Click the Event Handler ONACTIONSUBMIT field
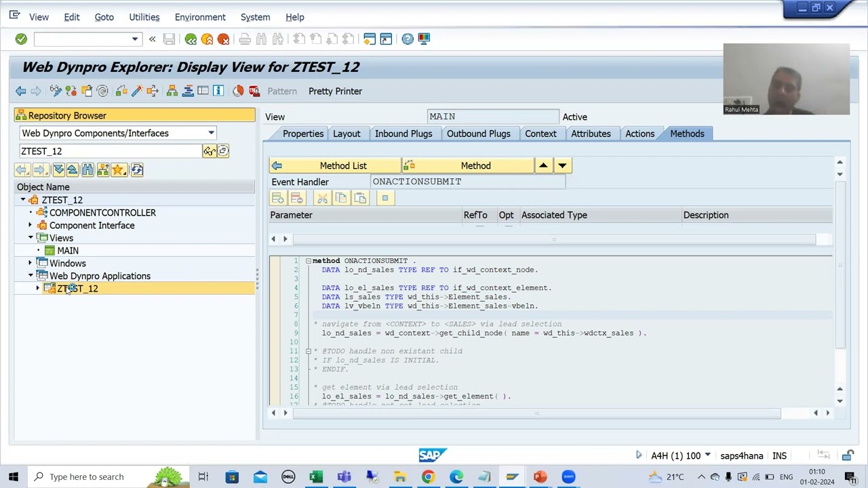Image resolution: width=868 pixels, height=488 pixels. 468,182
